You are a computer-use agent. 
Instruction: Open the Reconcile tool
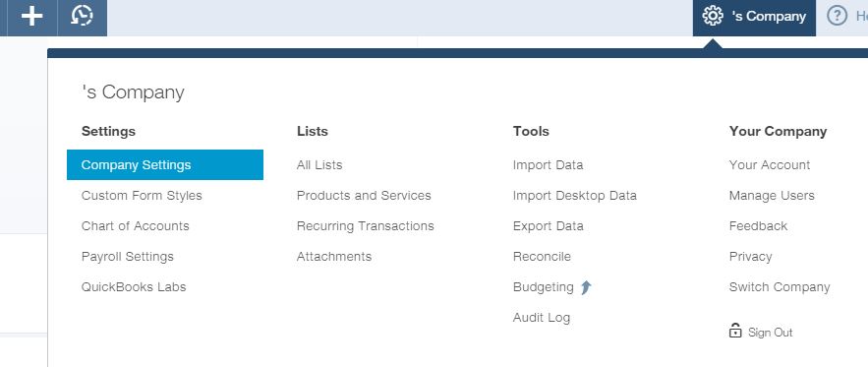(x=542, y=257)
